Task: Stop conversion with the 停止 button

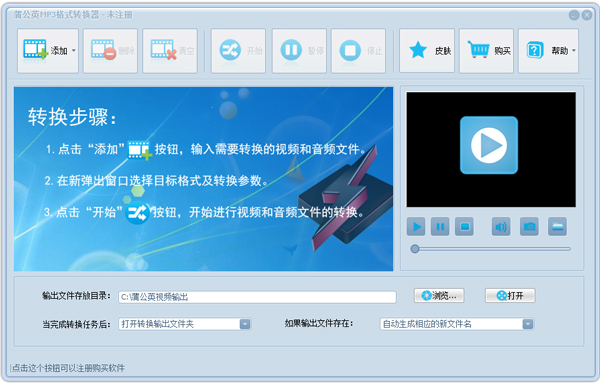Action: click(358, 51)
